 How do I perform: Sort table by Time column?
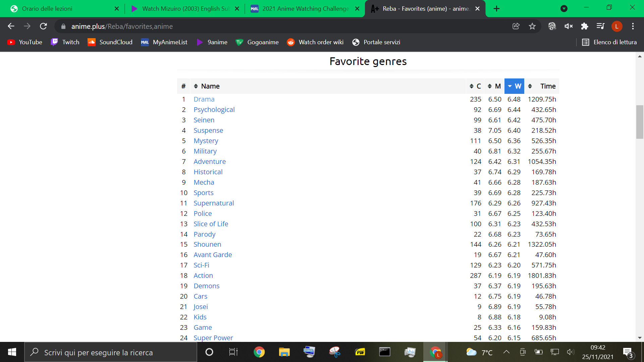[x=542, y=86]
